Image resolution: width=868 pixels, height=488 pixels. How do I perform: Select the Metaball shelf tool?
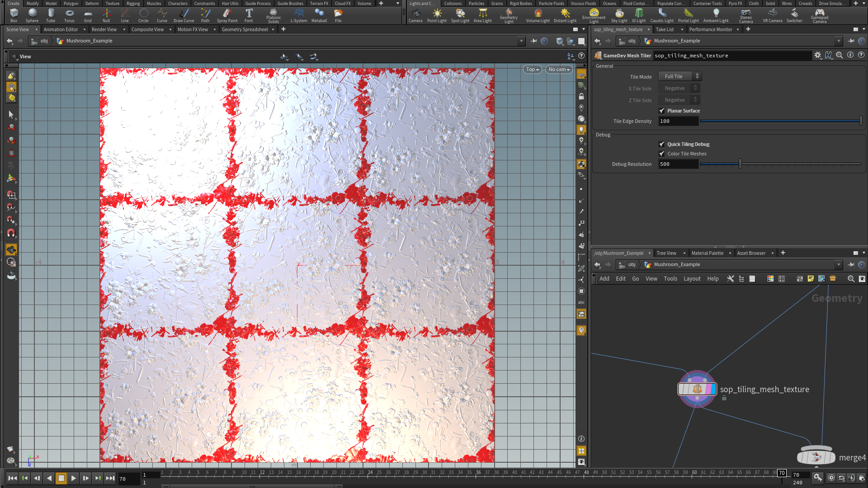(319, 15)
